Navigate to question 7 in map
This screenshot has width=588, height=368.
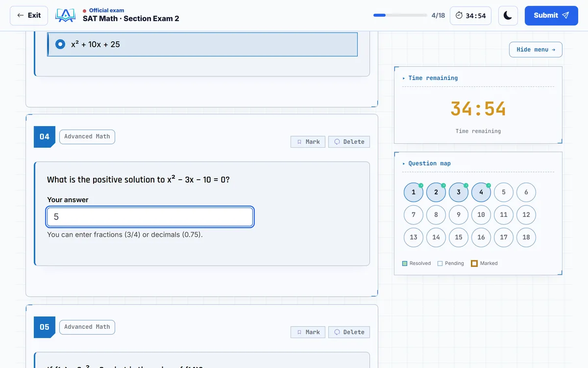414,215
